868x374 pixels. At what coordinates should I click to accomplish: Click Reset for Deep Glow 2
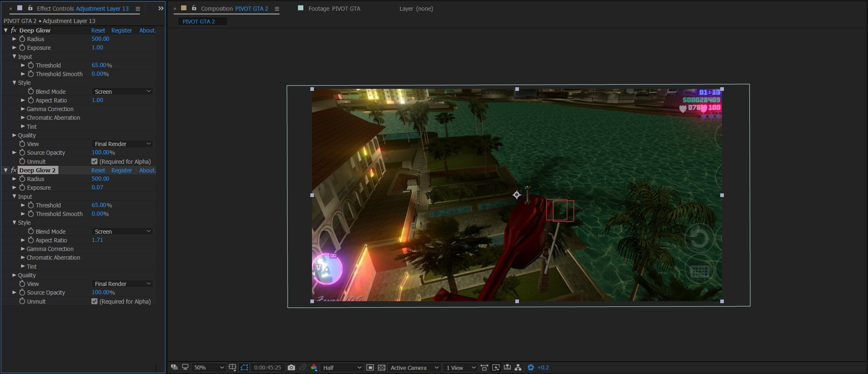98,170
